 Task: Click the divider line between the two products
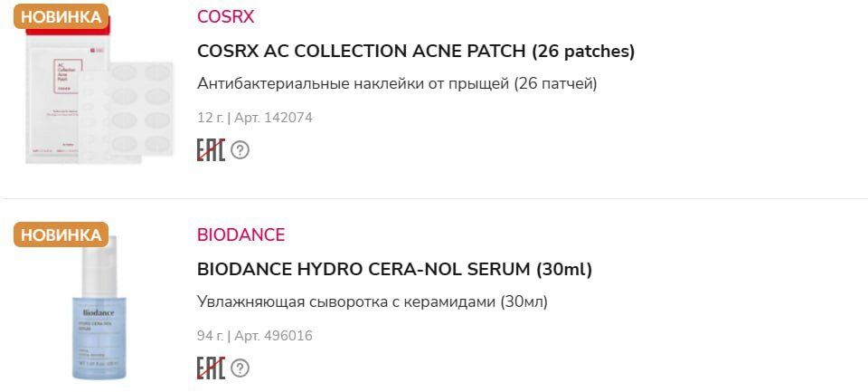click(x=434, y=198)
